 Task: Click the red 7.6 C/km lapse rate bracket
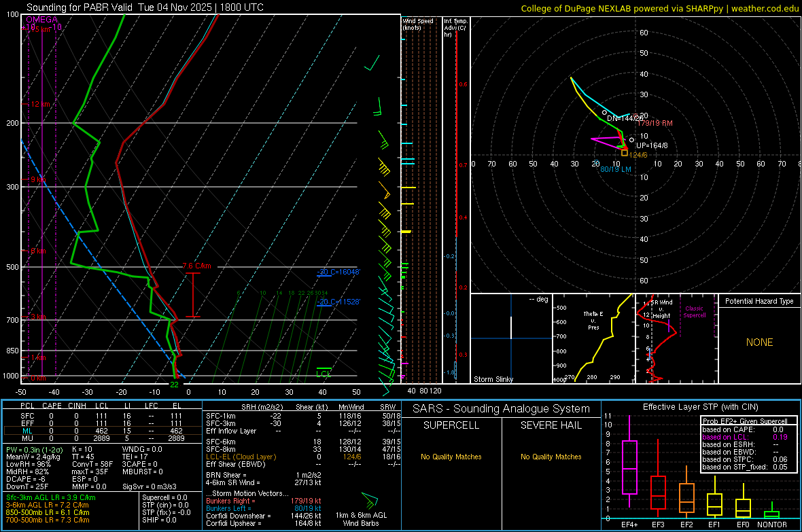click(x=193, y=295)
